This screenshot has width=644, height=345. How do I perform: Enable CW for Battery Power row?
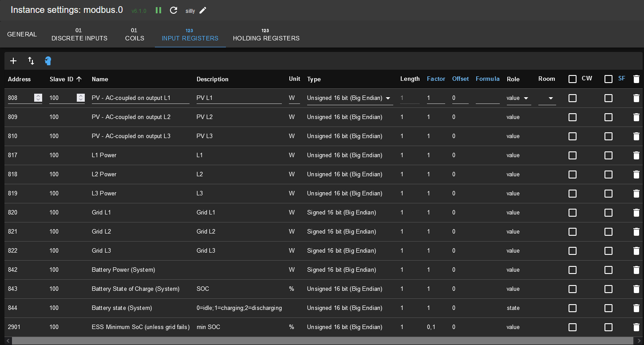pyautogui.click(x=573, y=270)
